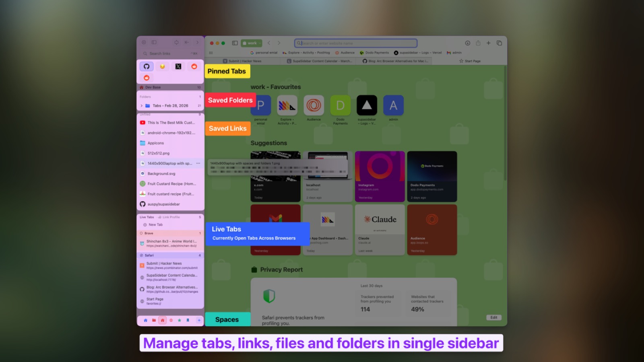Open the Dodo Payments favourite icon

coord(341,105)
